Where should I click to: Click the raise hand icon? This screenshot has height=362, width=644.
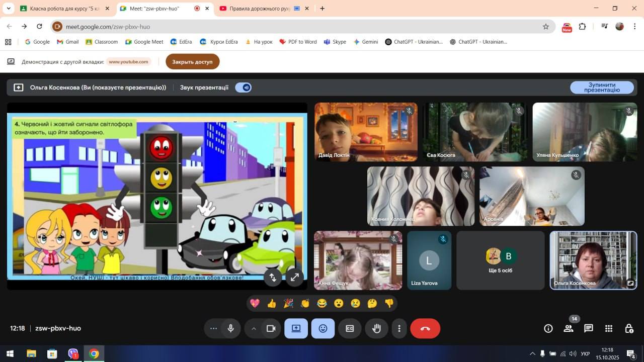click(x=376, y=328)
